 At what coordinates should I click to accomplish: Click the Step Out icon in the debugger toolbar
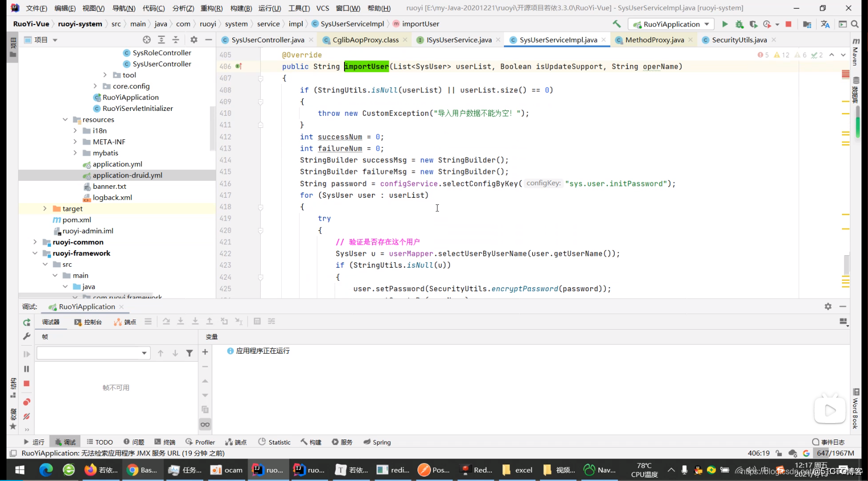click(x=210, y=321)
